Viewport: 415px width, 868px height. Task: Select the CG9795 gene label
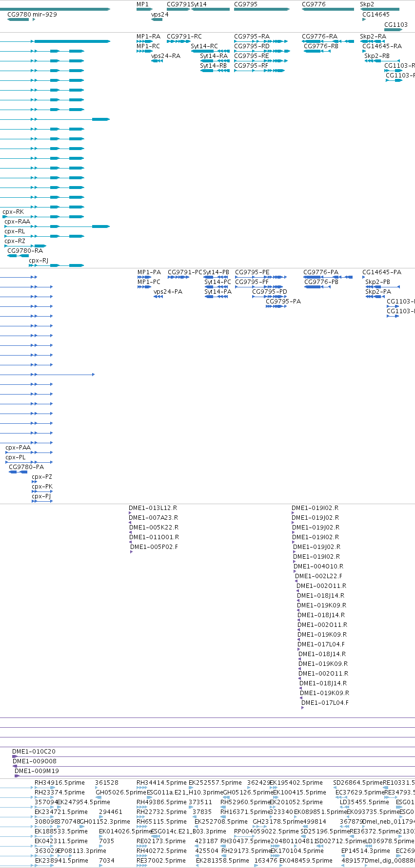point(246,4)
